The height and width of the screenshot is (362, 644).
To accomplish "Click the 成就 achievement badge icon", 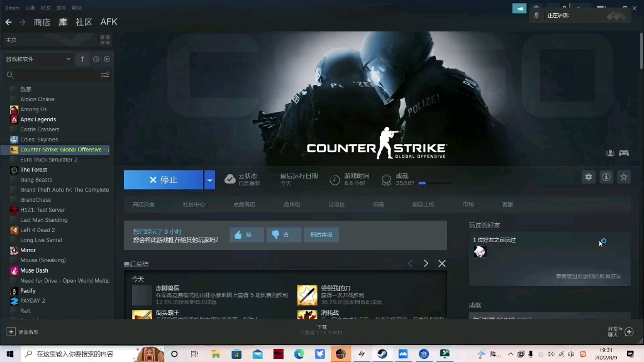I will [386, 178].
